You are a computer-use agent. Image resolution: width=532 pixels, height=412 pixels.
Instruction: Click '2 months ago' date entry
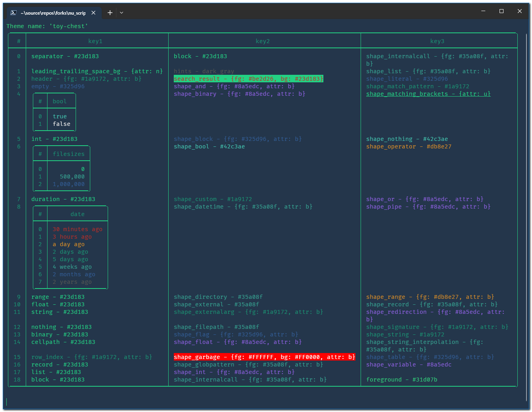(74, 274)
